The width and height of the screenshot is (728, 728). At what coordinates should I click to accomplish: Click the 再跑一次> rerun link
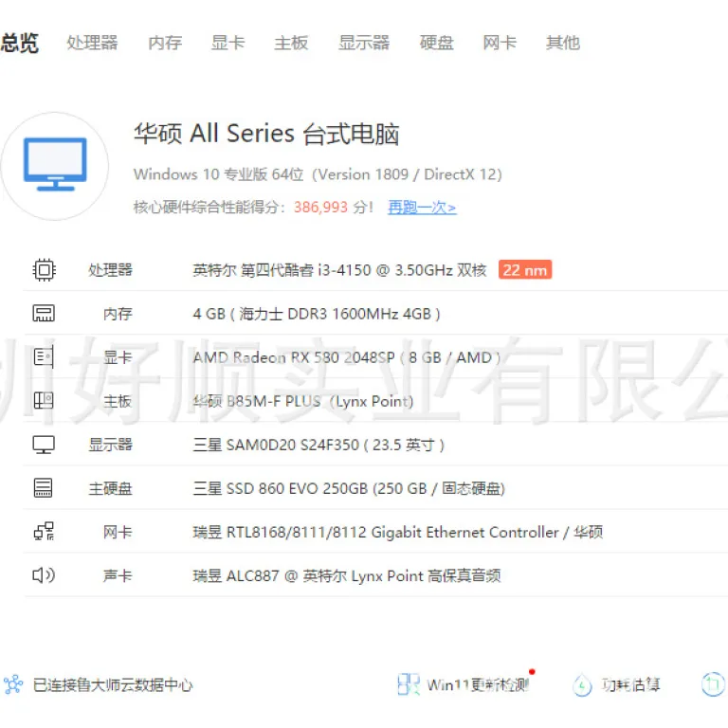click(x=422, y=207)
